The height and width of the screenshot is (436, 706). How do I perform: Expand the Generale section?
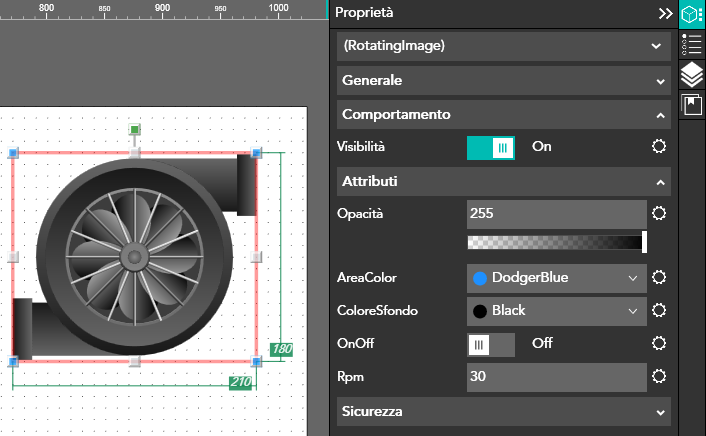pos(503,80)
